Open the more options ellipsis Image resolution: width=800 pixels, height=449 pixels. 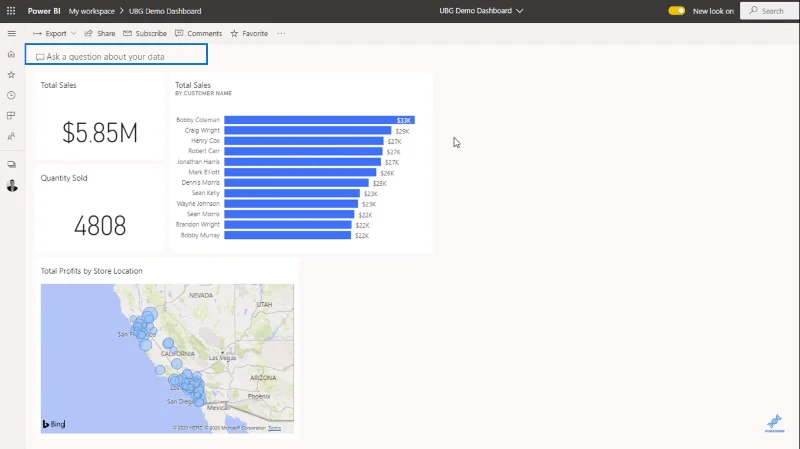[281, 33]
